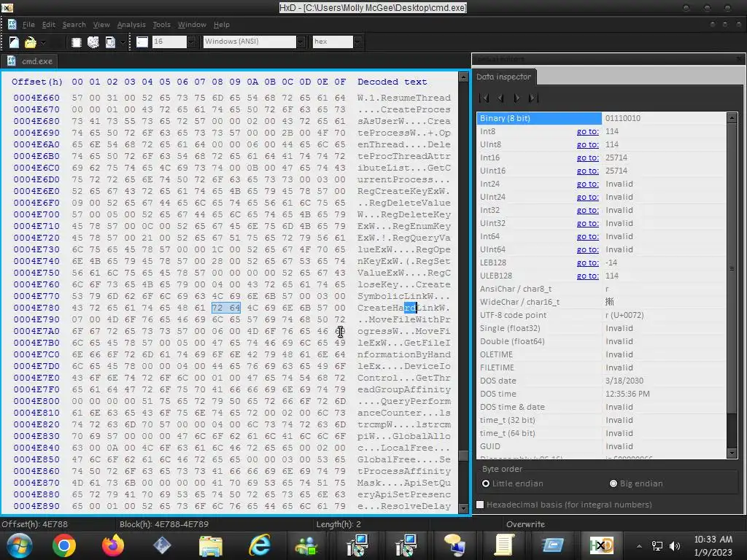Click go to link for Int8
The image size is (747, 560).
click(x=587, y=131)
